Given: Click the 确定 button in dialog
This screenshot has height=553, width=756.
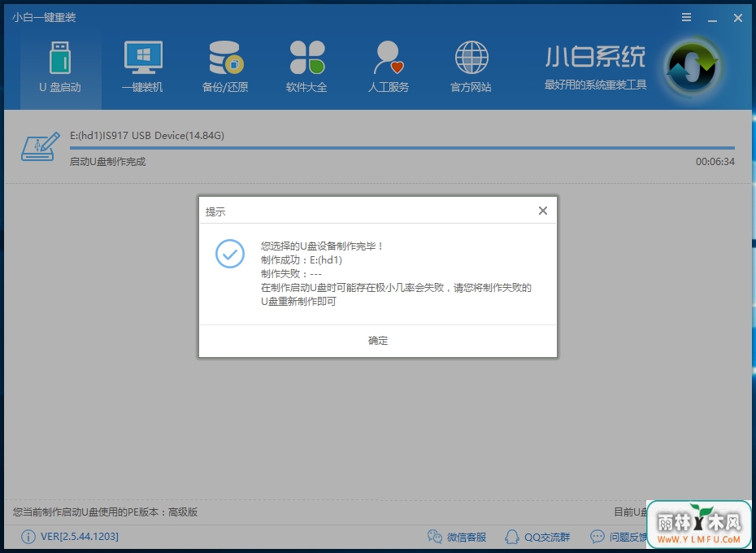Looking at the screenshot, I should 378,341.
